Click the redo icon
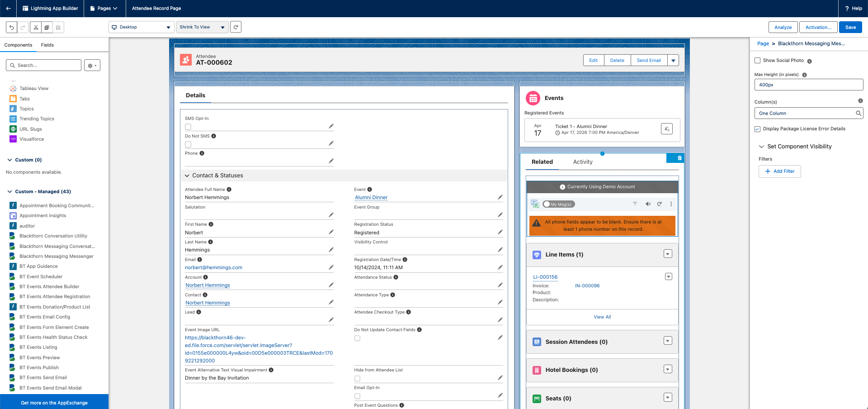Image resolution: width=868 pixels, height=409 pixels. click(23, 27)
